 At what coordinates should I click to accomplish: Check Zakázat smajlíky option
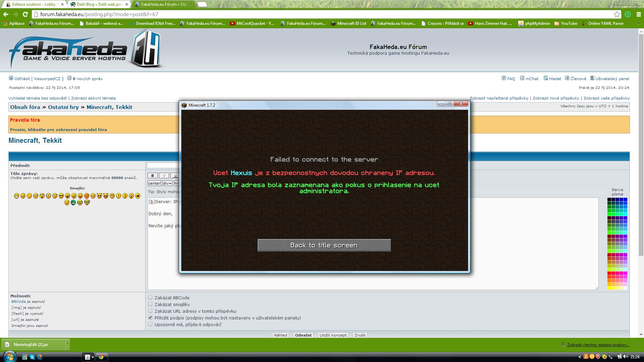point(150,304)
